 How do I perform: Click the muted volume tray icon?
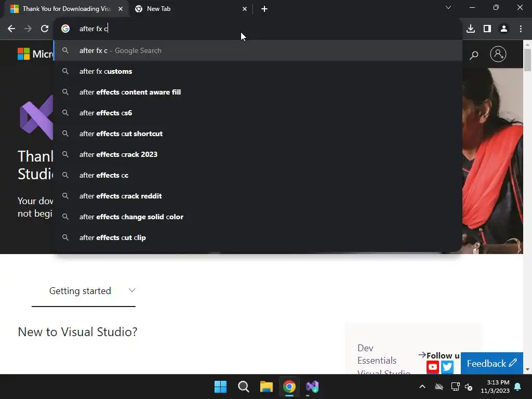click(x=469, y=387)
